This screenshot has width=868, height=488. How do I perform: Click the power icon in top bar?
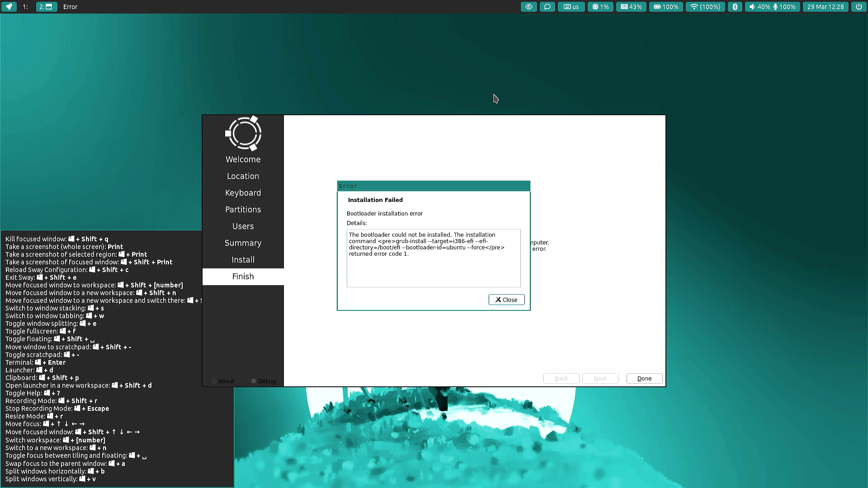point(859,7)
